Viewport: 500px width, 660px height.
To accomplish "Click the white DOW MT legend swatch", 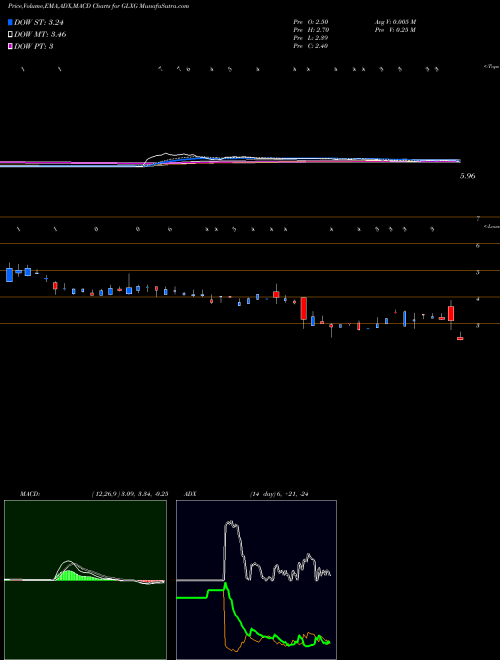I will [x=10, y=34].
